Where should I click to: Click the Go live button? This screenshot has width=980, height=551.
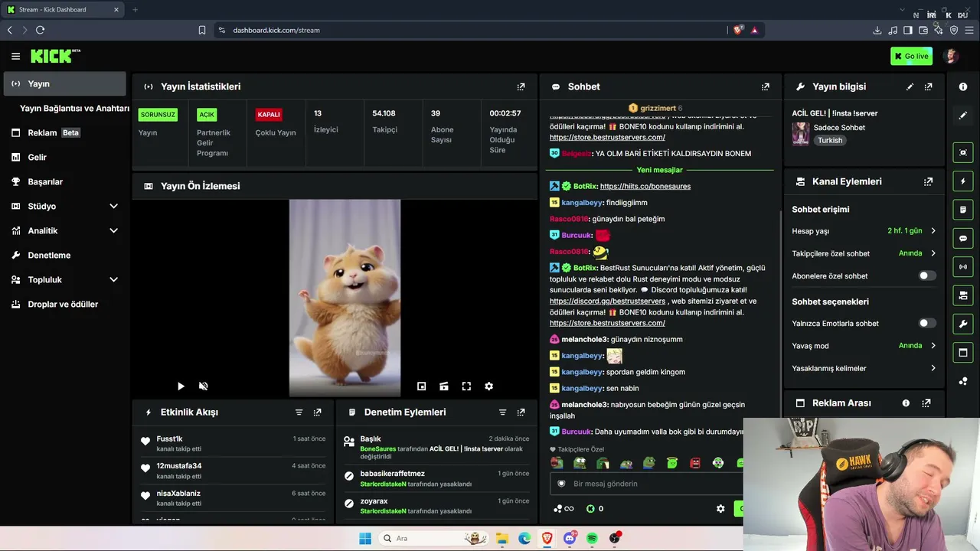911,56
